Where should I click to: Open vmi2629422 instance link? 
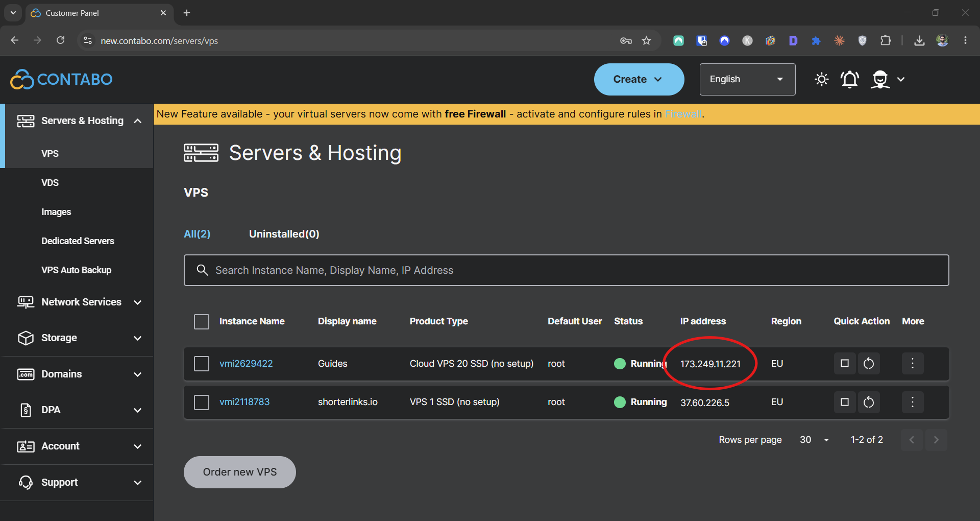coord(246,364)
